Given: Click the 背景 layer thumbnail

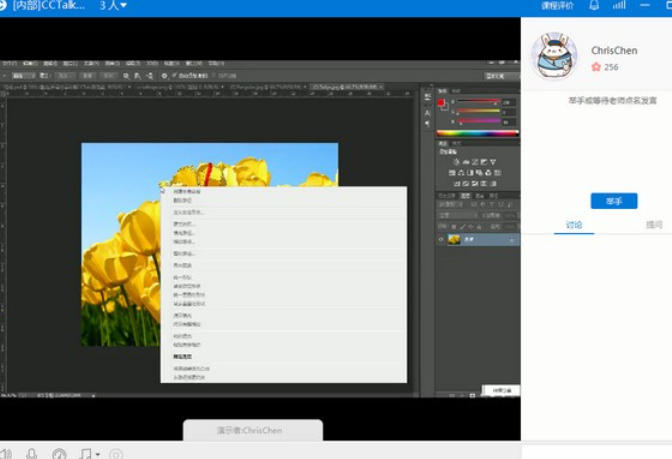Looking at the screenshot, I should (x=454, y=240).
